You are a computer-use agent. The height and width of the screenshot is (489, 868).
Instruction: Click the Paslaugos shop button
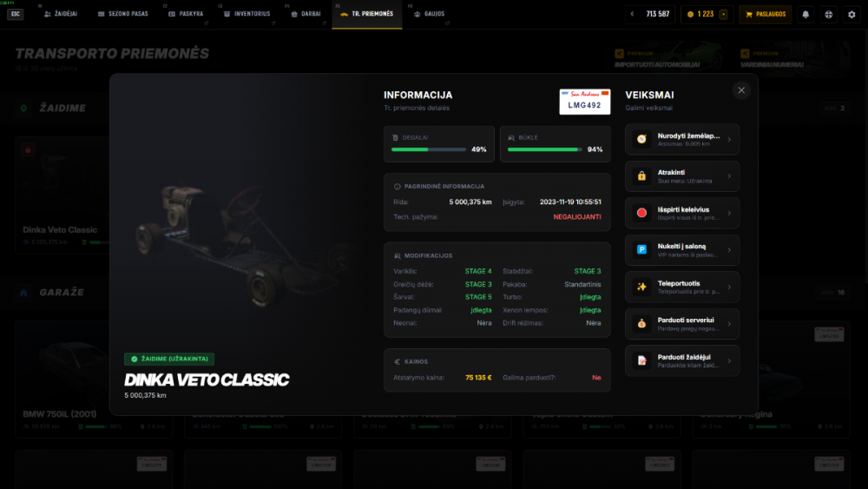pyautogui.click(x=765, y=15)
